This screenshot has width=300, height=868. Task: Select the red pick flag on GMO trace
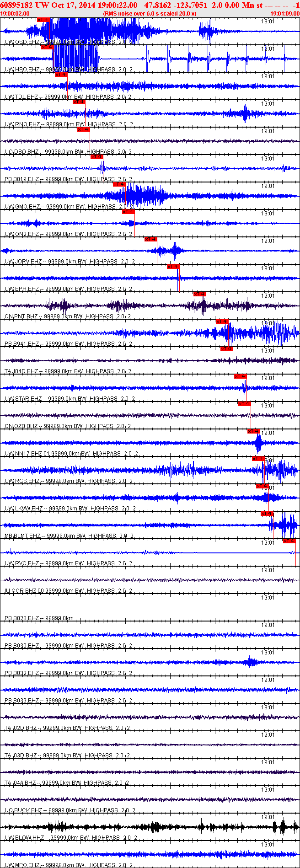(119, 184)
